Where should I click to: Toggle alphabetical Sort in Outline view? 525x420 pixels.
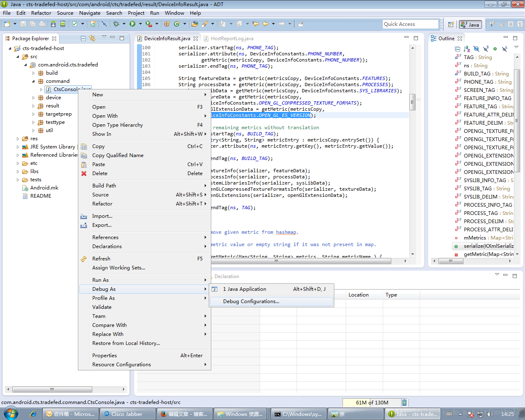pyautogui.click(x=467, y=49)
